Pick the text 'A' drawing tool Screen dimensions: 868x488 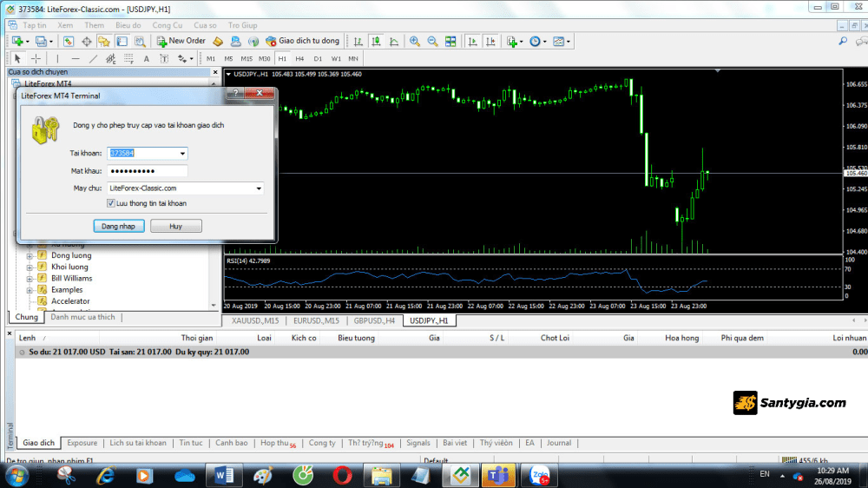pyautogui.click(x=146, y=59)
